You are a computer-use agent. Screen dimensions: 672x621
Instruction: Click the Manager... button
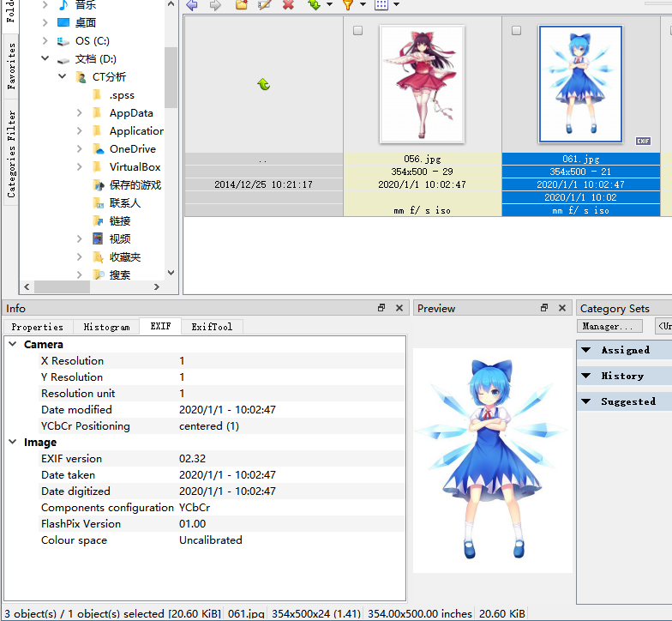610,326
